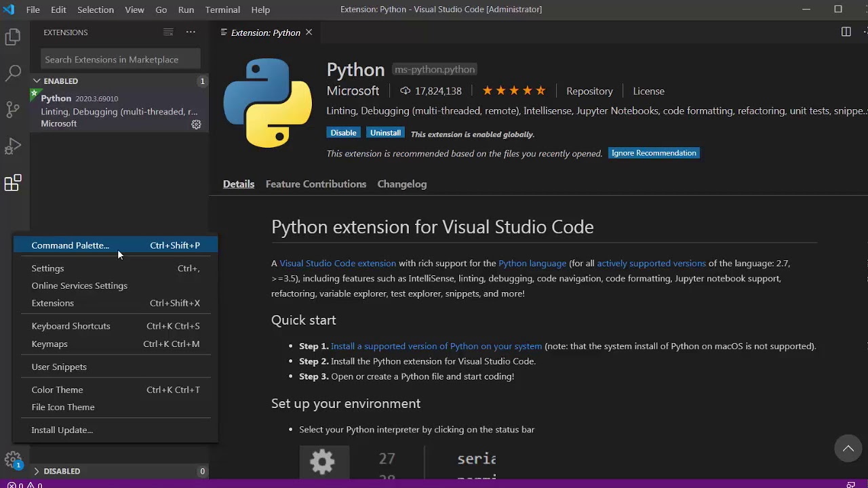Click the split editor right icon
Screen dimensions: 868x488
point(846,32)
